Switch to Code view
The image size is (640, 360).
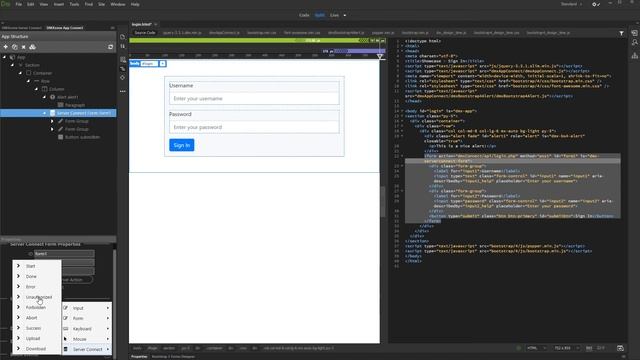304,15
